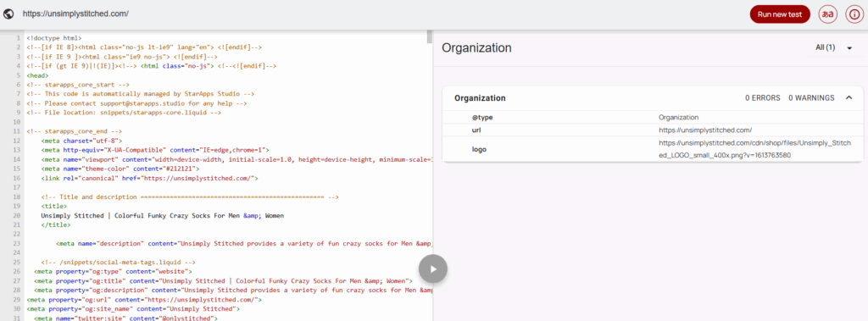Click the gt IE 9 conditional comment line
868x321 pixels.
pyautogui.click(x=151, y=66)
